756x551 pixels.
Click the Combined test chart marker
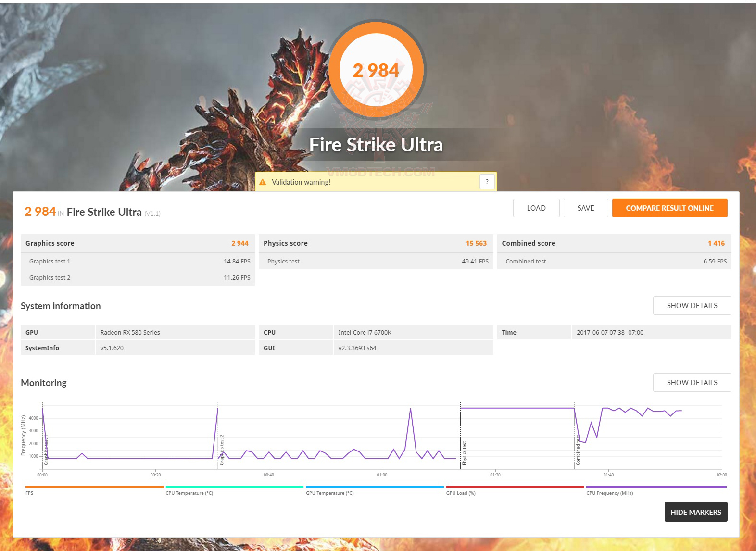(578, 451)
